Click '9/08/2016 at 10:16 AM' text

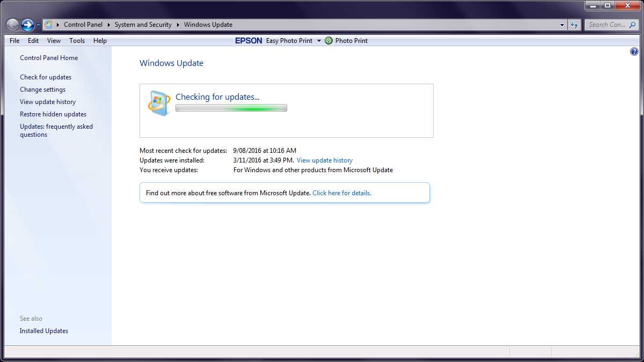tap(265, 151)
